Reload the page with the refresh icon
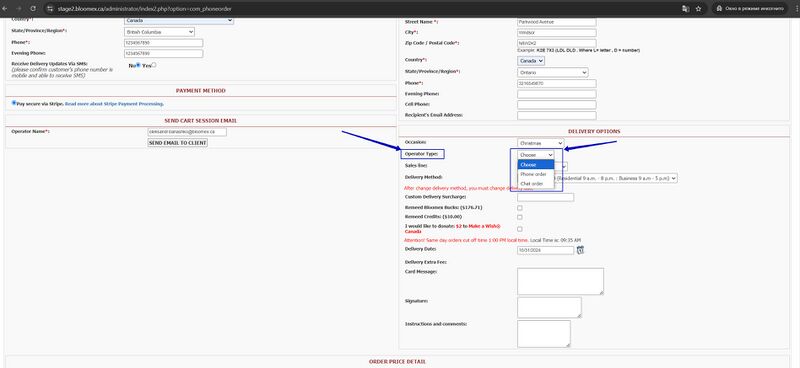This screenshot has height=368, width=800. tap(33, 9)
